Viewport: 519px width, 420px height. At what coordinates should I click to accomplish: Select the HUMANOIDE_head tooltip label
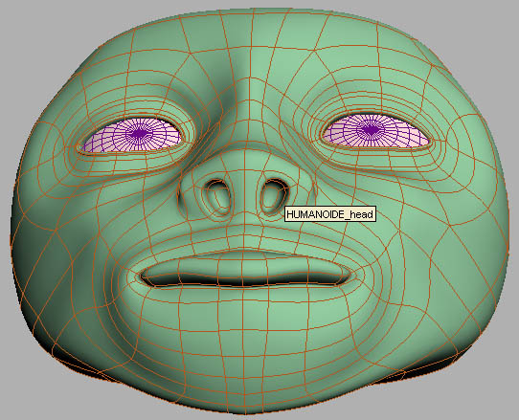click(330, 214)
